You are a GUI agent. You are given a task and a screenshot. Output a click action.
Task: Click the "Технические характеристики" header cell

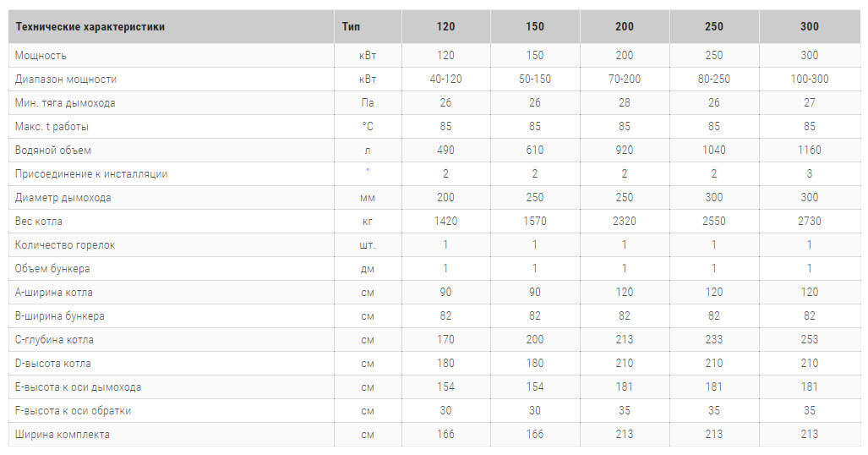point(90,26)
